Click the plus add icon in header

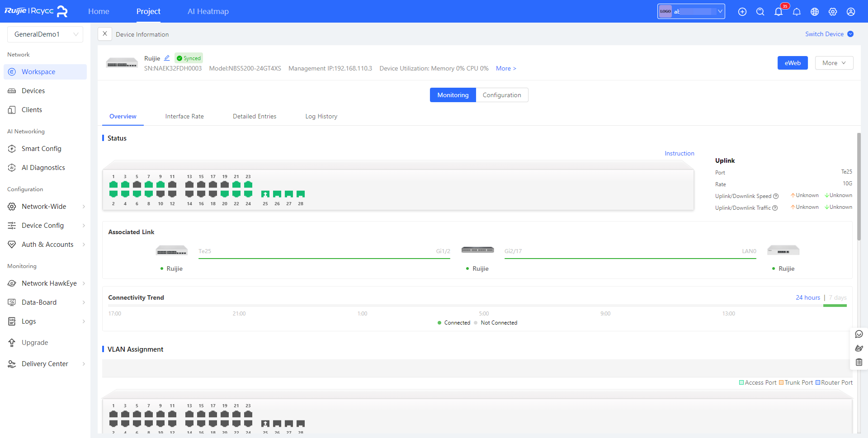(742, 12)
